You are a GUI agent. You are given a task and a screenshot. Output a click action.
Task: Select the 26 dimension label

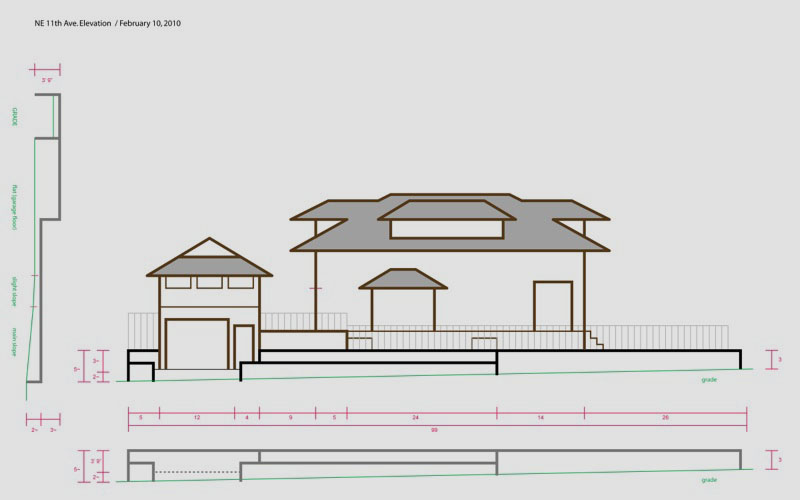pyautogui.click(x=664, y=414)
